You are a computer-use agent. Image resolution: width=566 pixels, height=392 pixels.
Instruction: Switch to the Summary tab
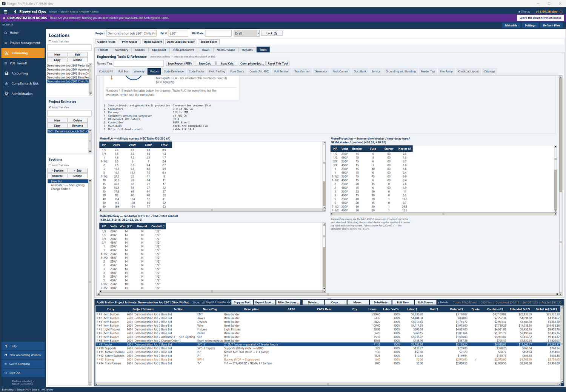pos(122,50)
